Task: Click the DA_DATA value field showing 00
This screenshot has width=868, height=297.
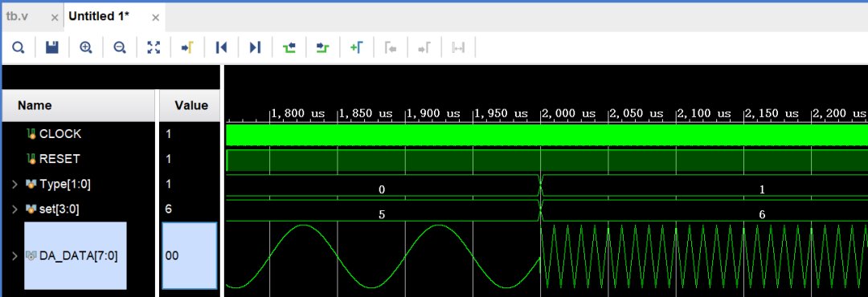Action: pyautogui.click(x=190, y=255)
